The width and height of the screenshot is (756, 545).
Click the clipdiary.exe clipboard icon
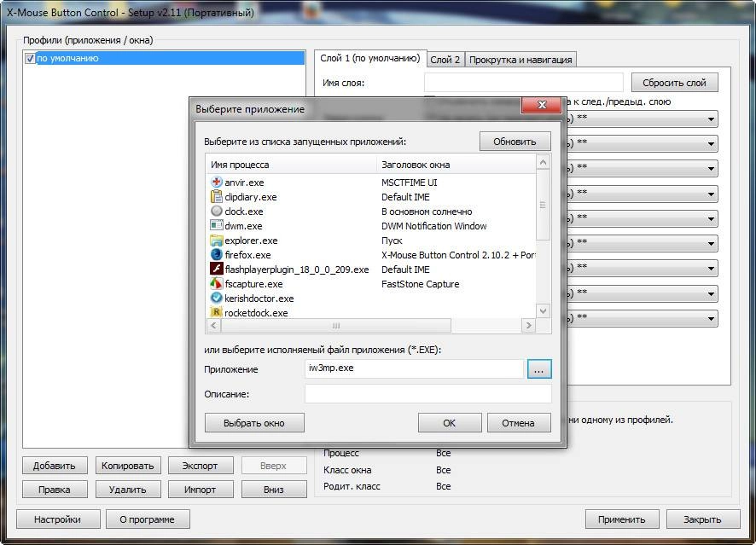(x=217, y=197)
